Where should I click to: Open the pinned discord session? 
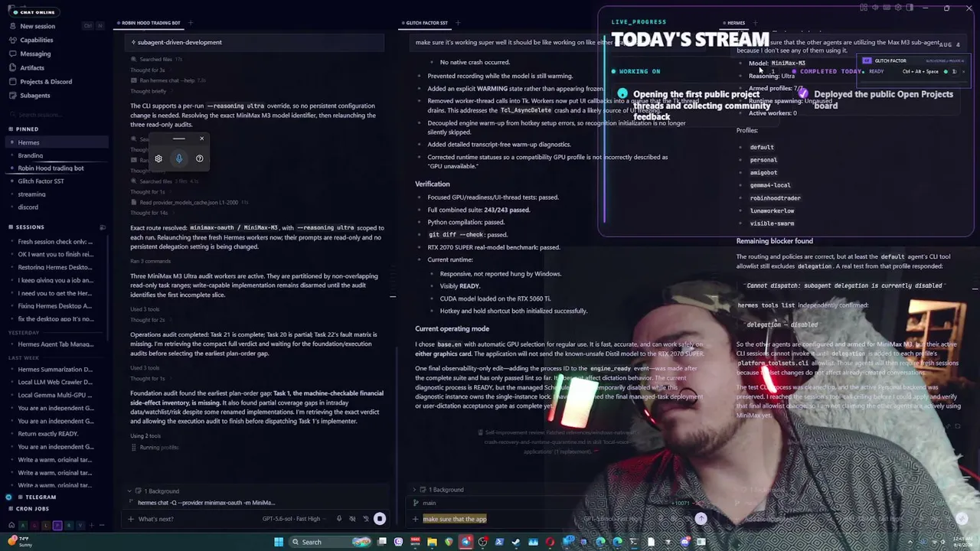click(x=55, y=207)
